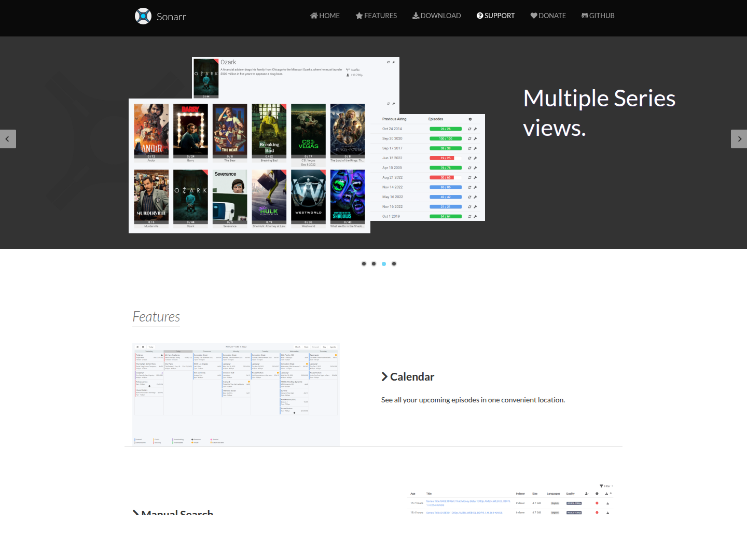Click refresh icon in Nov 16 2022 row
The width and height of the screenshot is (747, 560).
470,207
